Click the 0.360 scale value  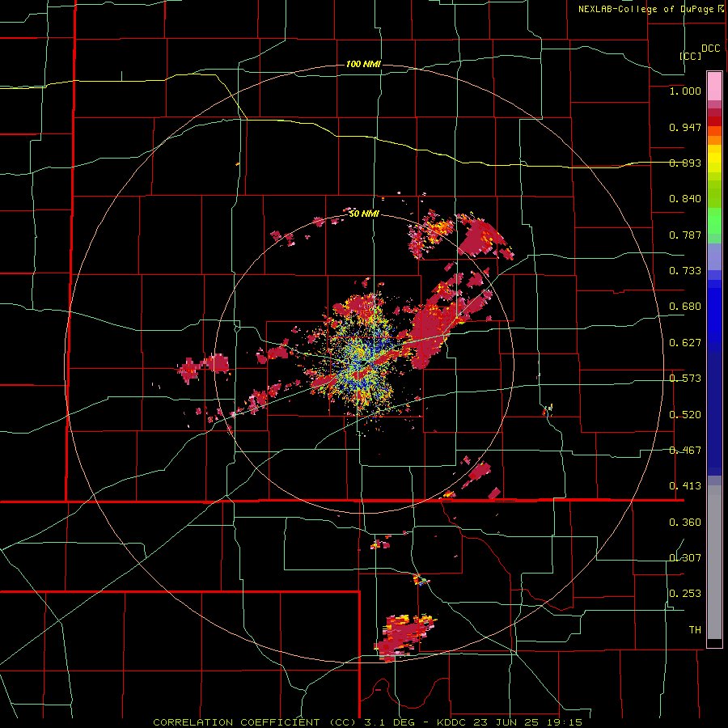point(685,523)
